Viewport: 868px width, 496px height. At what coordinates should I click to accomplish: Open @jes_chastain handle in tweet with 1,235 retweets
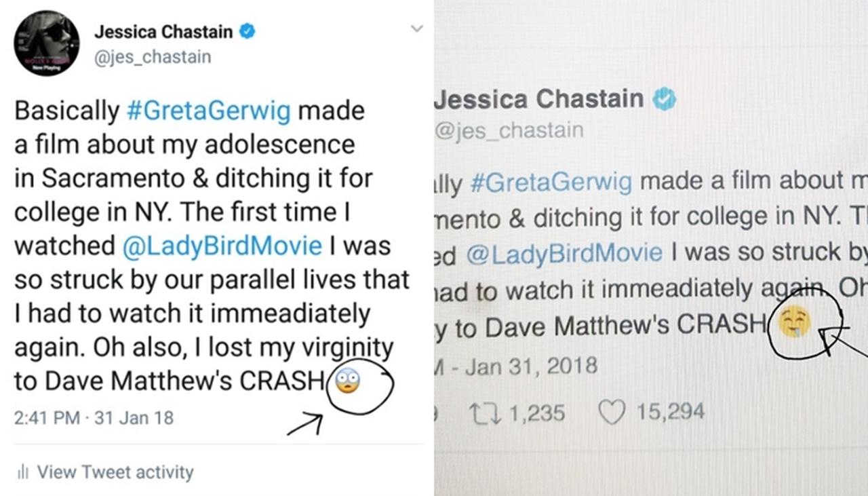(x=509, y=129)
